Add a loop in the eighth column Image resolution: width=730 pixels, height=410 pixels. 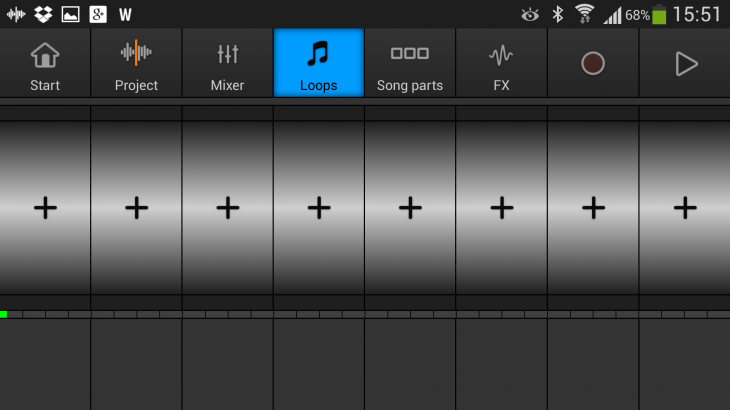685,208
